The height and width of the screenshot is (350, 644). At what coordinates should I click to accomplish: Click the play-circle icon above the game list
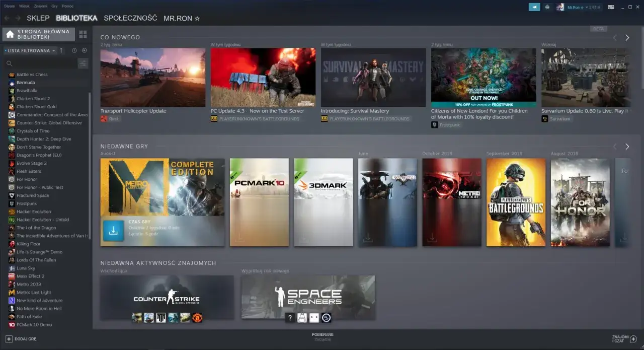[x=84, y=50]
